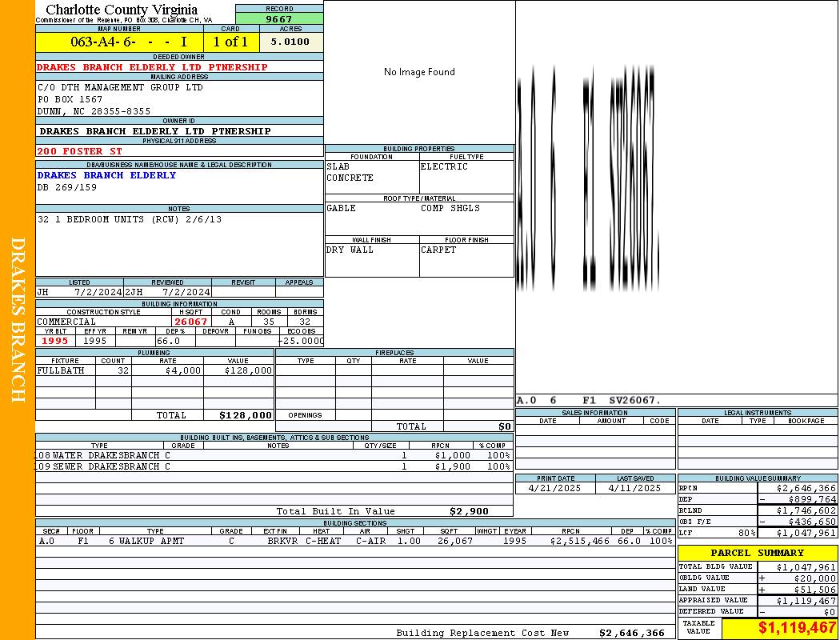Screen dimensions: 840x640
Task: Click the OBS F/E value $436,650
Action: point(812,522)
